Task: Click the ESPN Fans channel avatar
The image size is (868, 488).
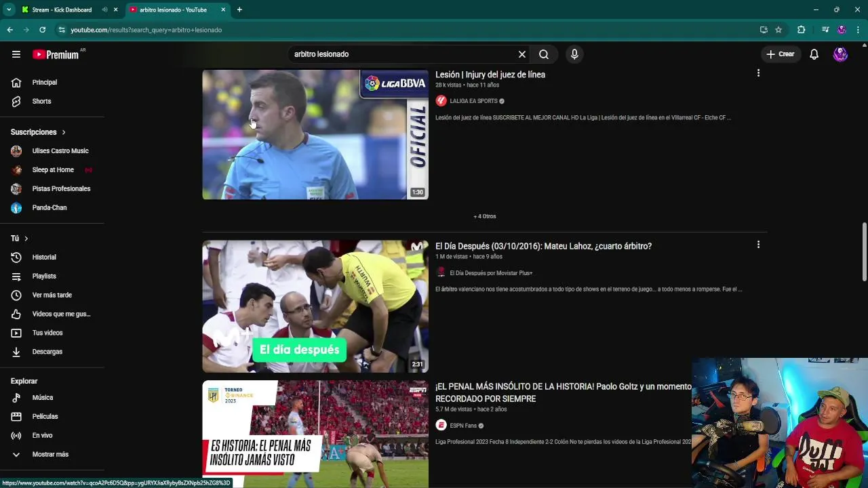Action: (441, 426)
